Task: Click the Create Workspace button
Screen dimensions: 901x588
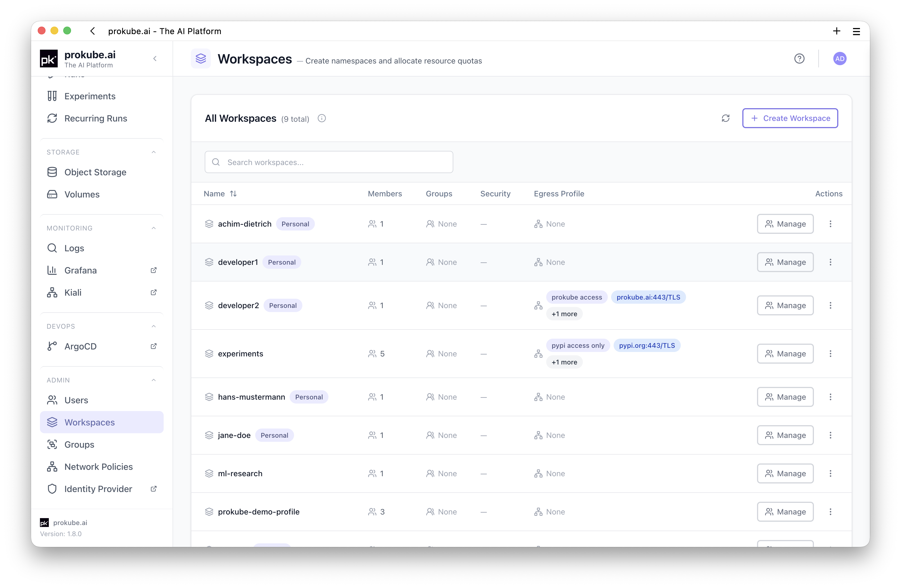Action: pos(790,118)
